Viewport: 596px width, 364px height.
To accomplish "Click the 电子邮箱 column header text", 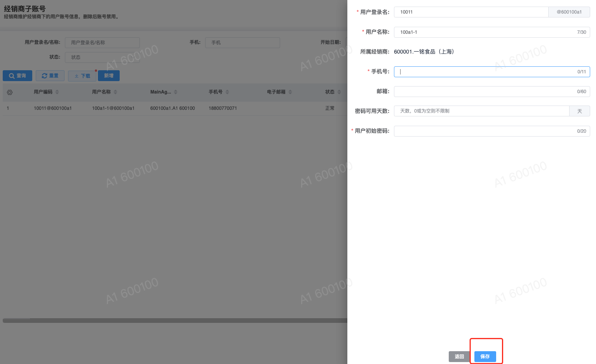I will coord(276,92).
